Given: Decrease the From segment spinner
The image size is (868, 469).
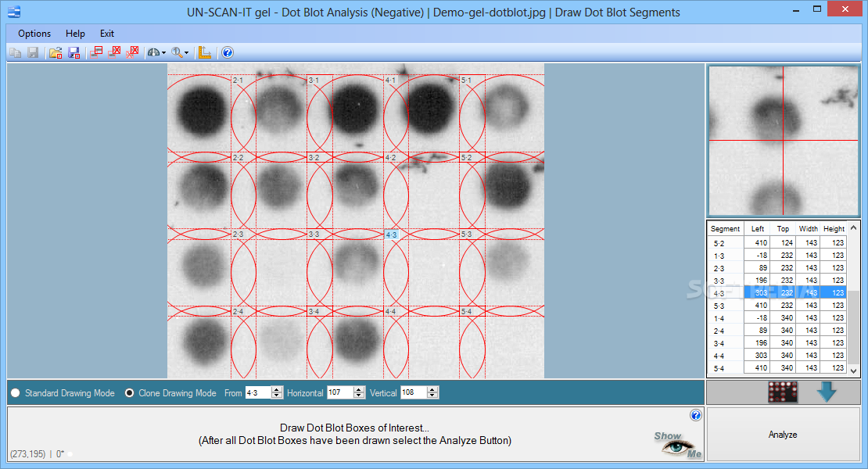Looking at the screenshot, I should point(278,396).
